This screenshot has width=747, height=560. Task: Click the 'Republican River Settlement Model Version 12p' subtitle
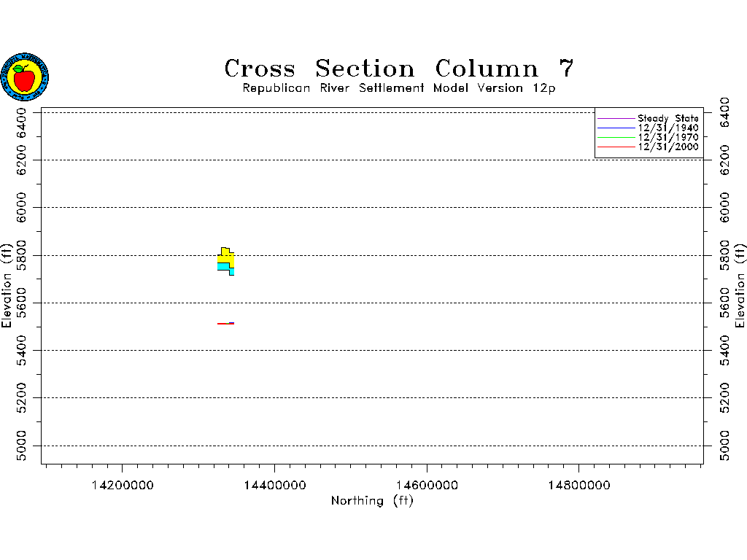(399, 88)
